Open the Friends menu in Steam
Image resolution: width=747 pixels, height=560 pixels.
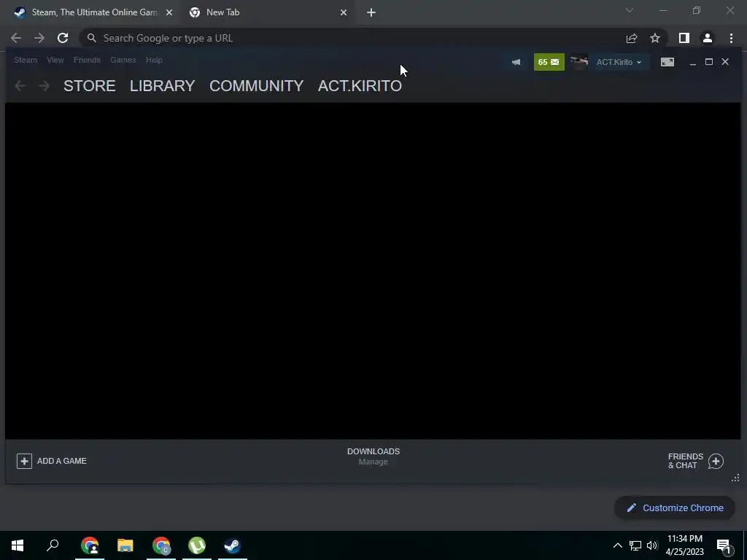click(x=87, y=60)
